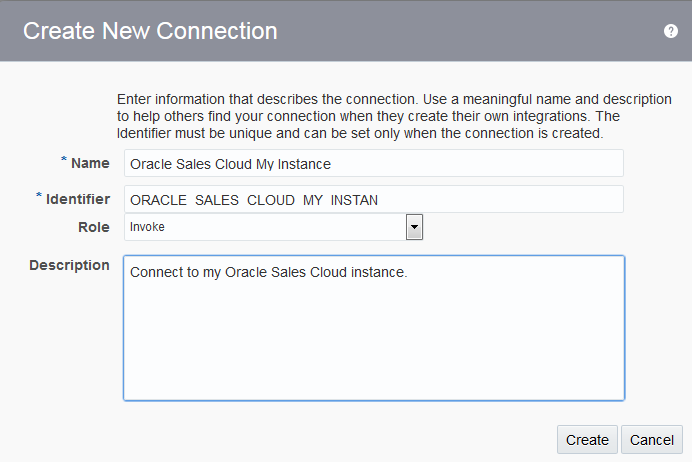Click the Description text area
Screen dimensions: 692x462
click(374, 328)
